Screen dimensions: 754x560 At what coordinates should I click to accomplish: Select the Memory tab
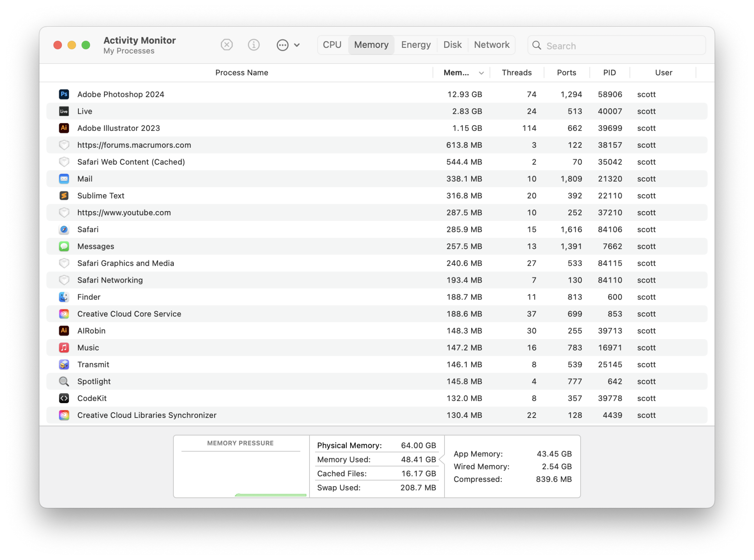tap(371, 45)
